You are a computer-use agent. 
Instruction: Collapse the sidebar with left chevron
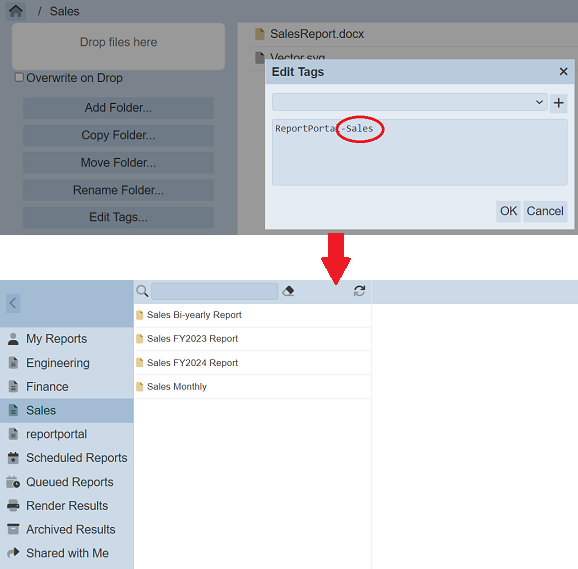[x=13, y=303]
